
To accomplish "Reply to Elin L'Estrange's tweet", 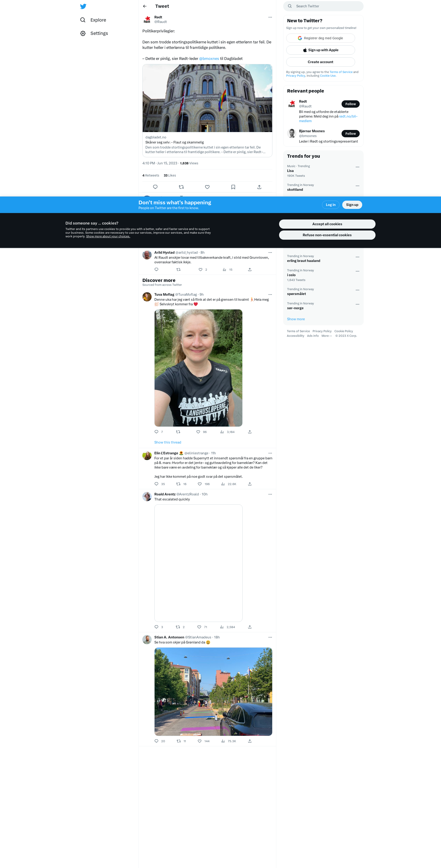I will [x=156, y=484].
